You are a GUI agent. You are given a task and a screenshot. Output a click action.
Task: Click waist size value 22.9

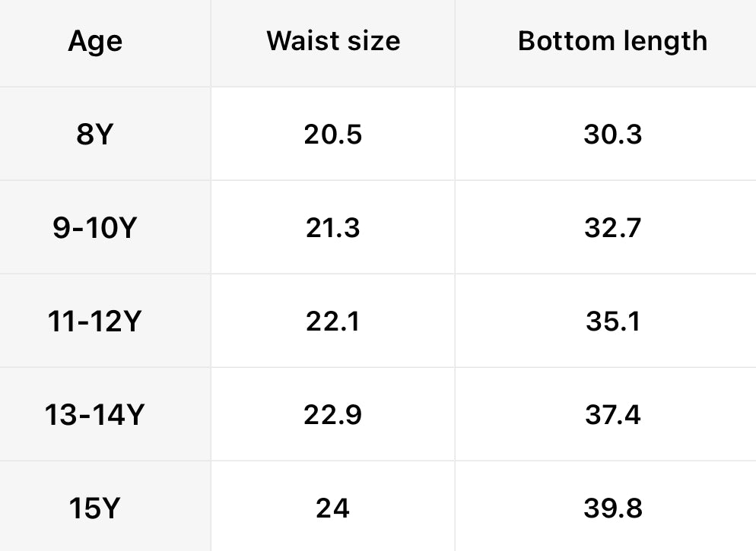(333, 415)
